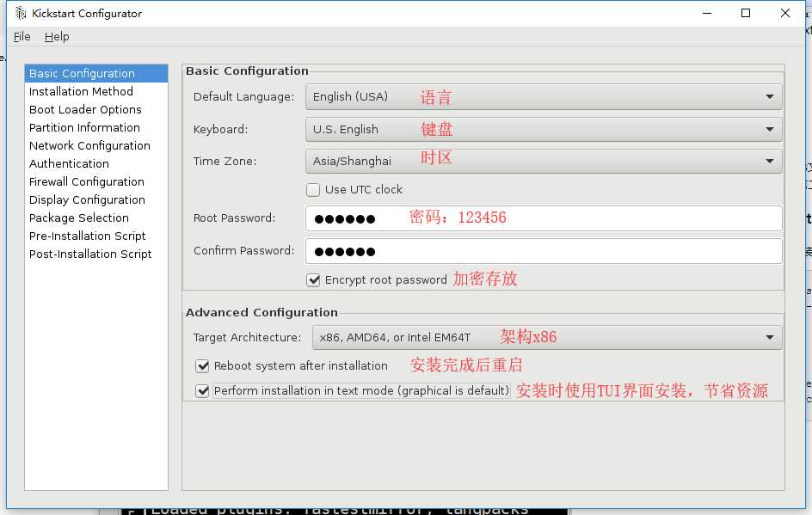The image size is (812, 515).
Task: Select Partition Information in the list
Action: [x=96, y=128]
